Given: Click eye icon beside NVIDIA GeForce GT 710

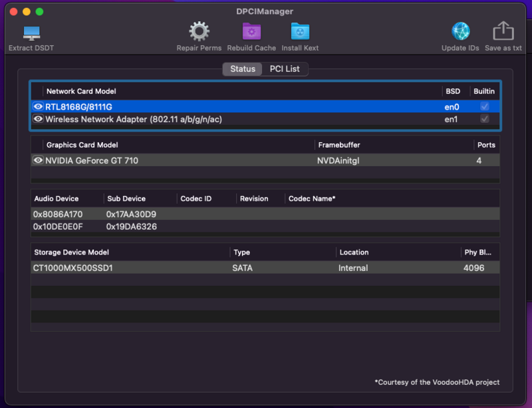Looking at the screenshot, I should 39,160.
